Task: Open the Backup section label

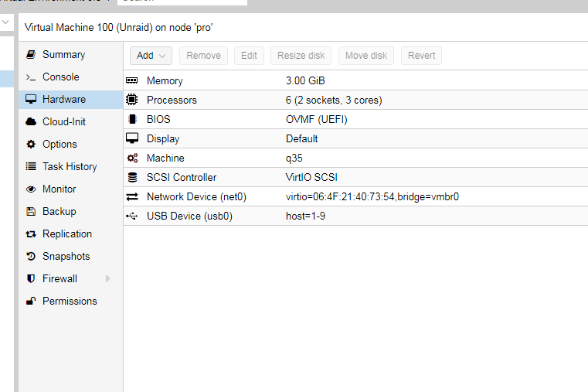Action: point(59,212)
